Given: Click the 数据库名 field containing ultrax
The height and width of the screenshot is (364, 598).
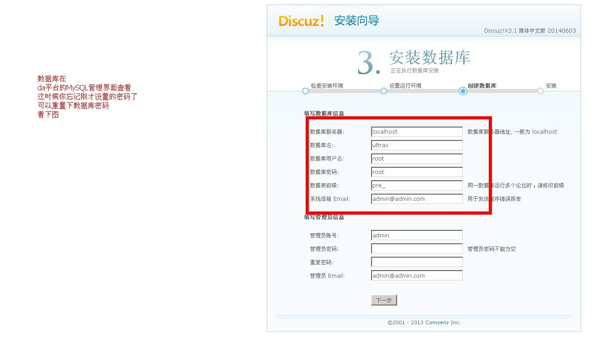Looking at the screenshot, I should pyautogui.click(x=417, y=145).
